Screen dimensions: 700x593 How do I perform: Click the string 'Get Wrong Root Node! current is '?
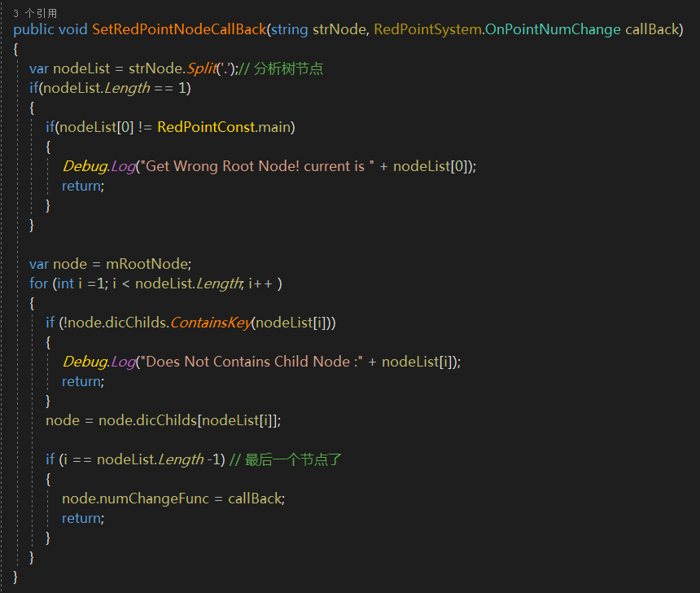257,166
